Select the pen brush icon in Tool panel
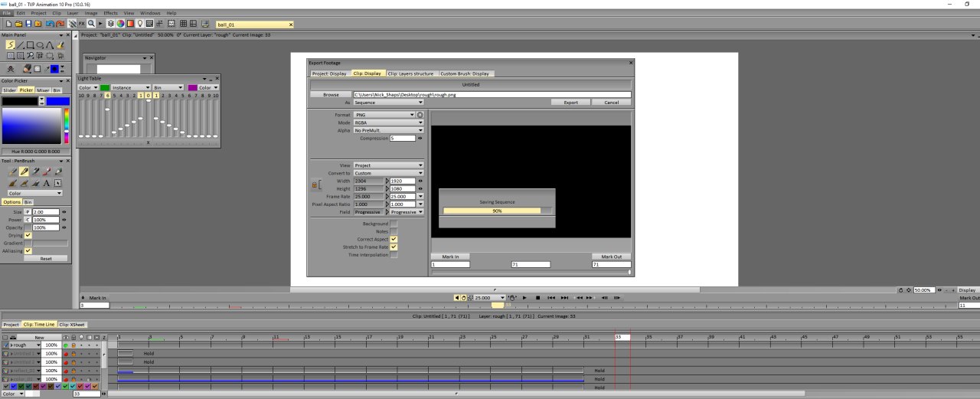The width and height of the screenshot is (980, 399). coord(24,172)
